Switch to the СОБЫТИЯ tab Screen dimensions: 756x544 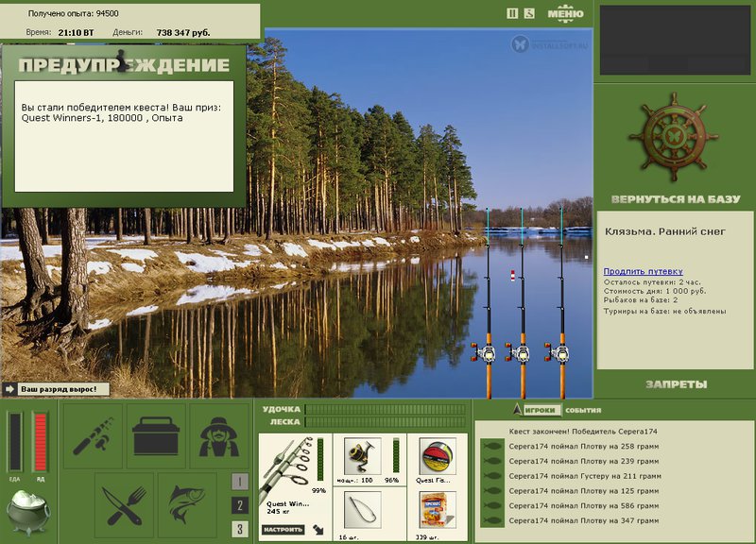(x=583, y=411)
